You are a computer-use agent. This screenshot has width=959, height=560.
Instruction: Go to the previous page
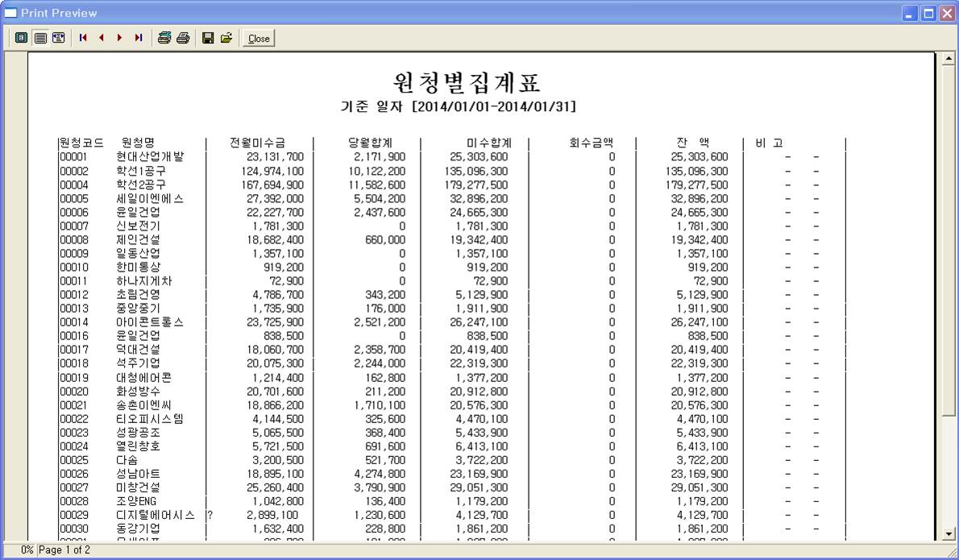(102, 38)
